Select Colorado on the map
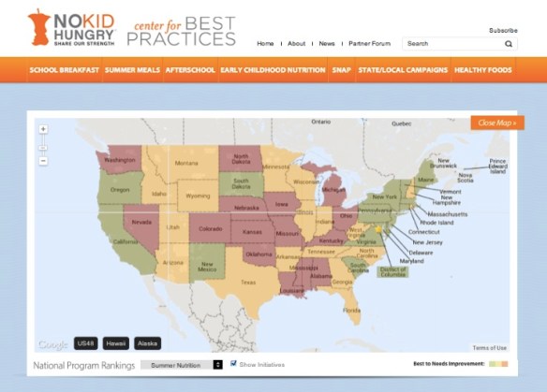Image resolution: width=547 pixels, height=392 pixels. pyautogui.click(x=211, y=229)
